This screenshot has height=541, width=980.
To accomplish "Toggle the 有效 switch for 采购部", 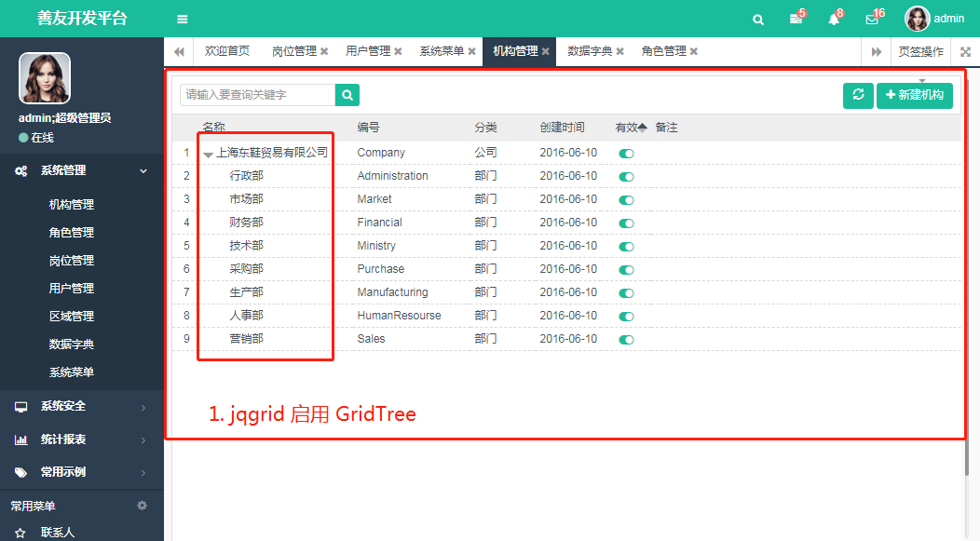I will click(x=626, y=270).
